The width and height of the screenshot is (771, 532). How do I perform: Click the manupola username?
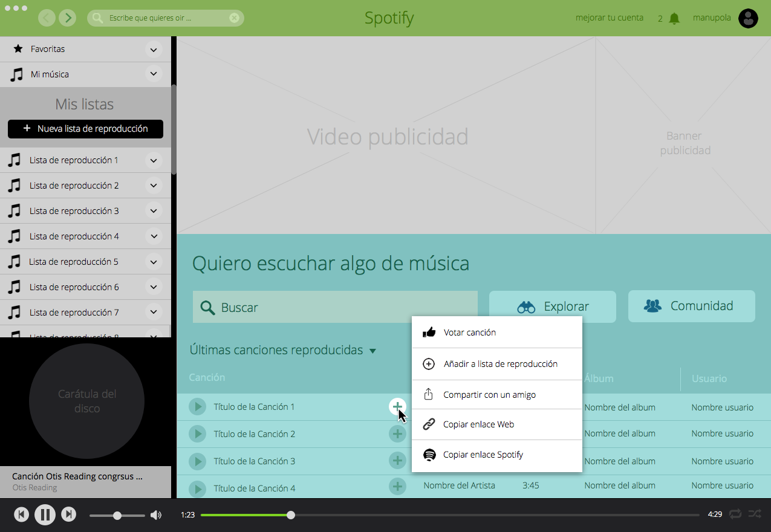pos(712,18)
